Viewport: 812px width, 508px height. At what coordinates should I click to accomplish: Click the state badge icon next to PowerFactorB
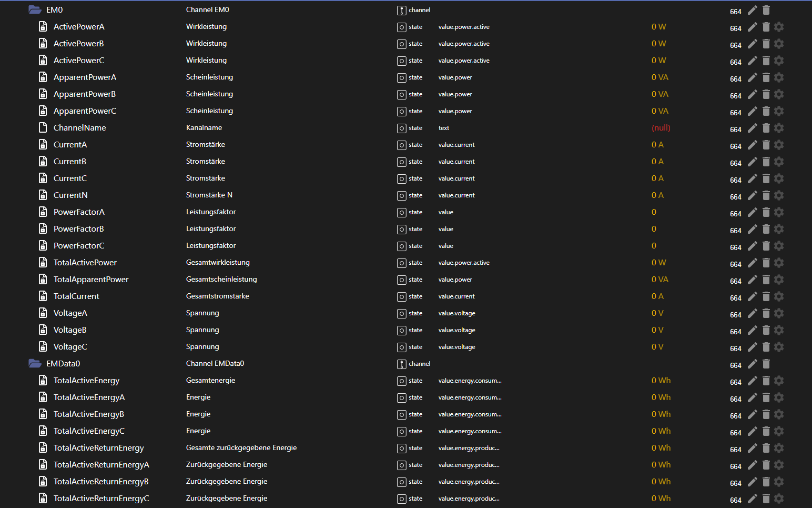click(401, 229)
